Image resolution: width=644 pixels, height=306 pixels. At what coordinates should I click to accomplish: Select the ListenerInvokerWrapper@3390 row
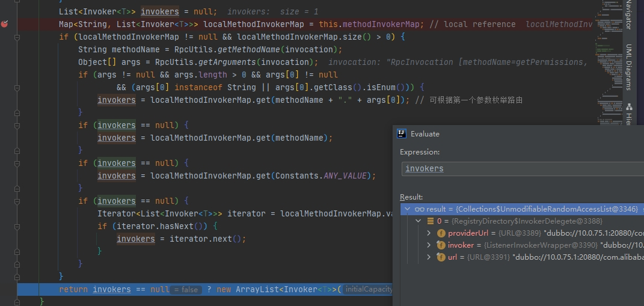pos(522,245)
